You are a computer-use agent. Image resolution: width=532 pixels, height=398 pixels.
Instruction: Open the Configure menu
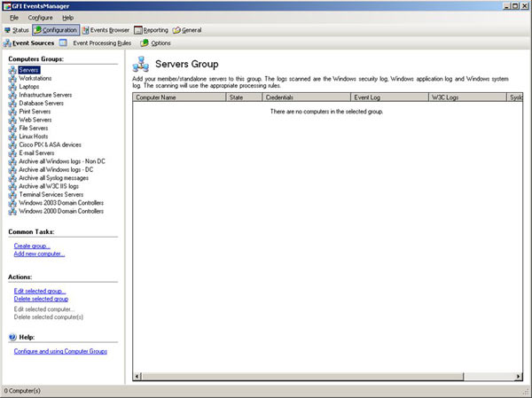41,18
